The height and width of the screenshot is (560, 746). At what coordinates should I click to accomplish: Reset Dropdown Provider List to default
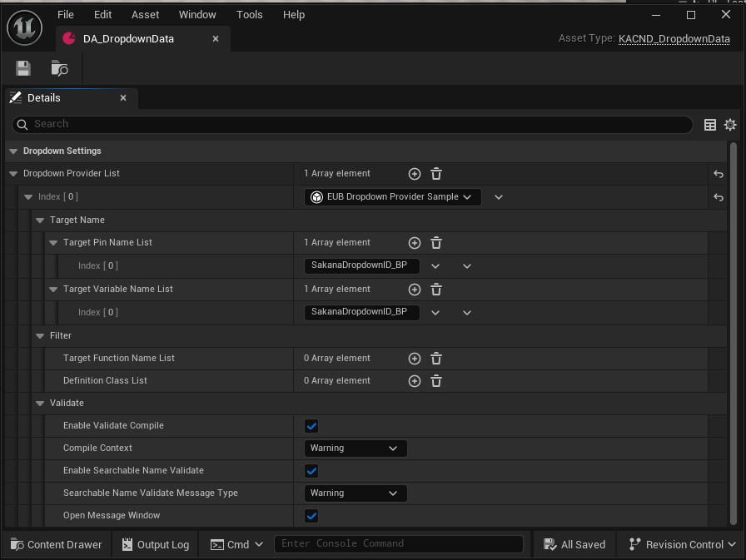pyautogui.click(x=719, y=175)
